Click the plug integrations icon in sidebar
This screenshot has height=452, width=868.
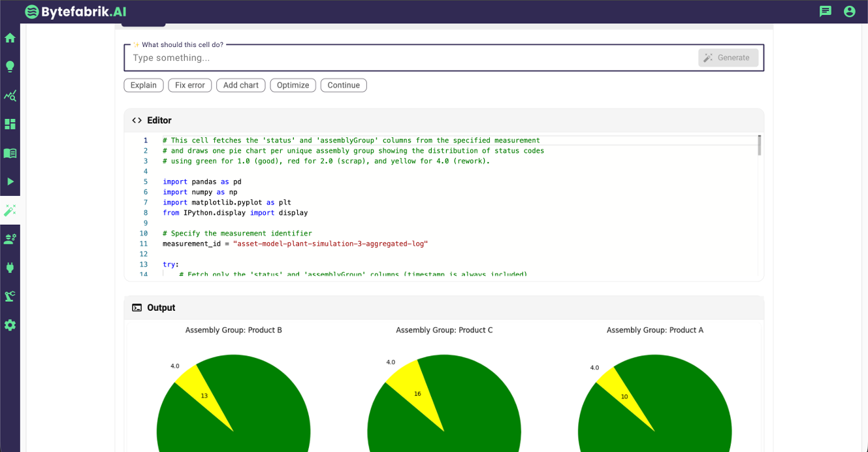point(10,268)
